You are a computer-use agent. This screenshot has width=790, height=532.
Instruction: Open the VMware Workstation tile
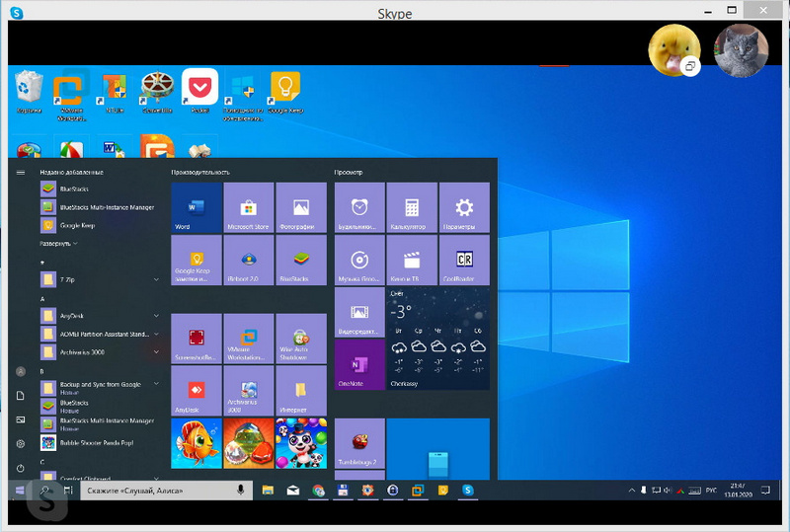coord(249,339)
